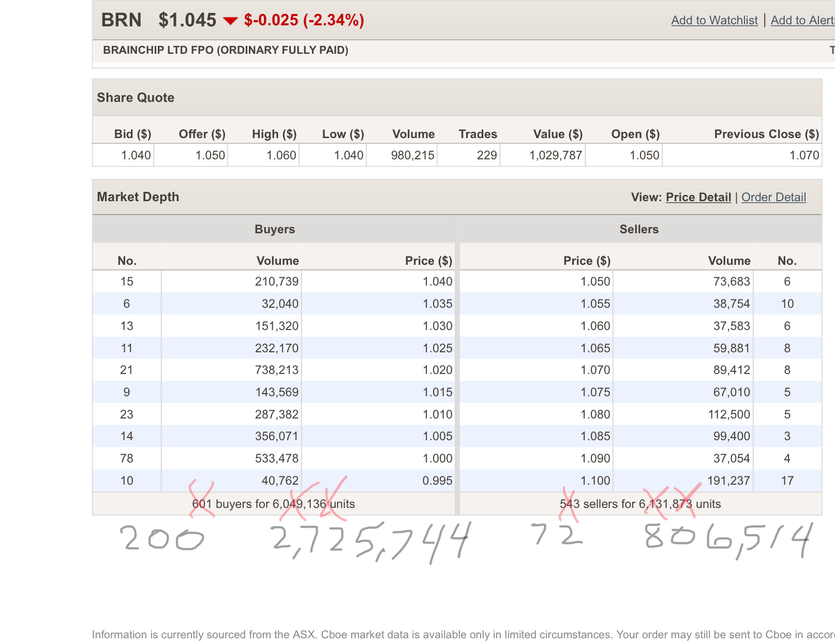Click the Volume value 980,215
This screenshot has height=644, width=835.
413,155
